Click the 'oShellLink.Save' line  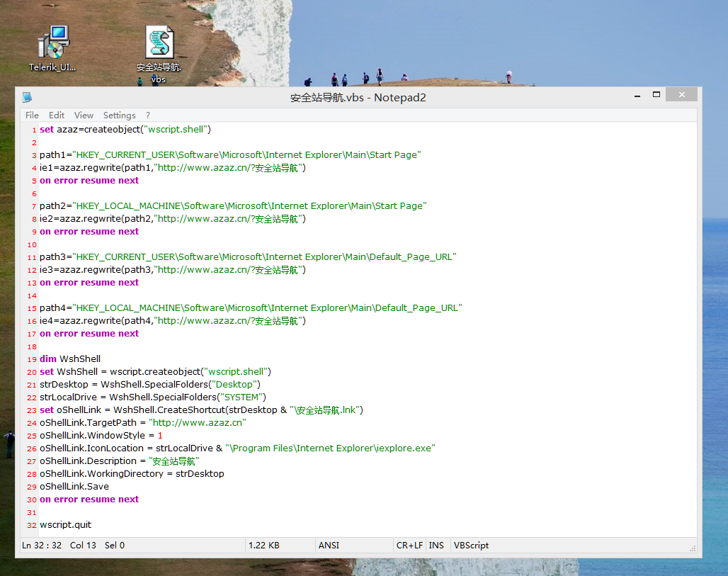[74, 486]
